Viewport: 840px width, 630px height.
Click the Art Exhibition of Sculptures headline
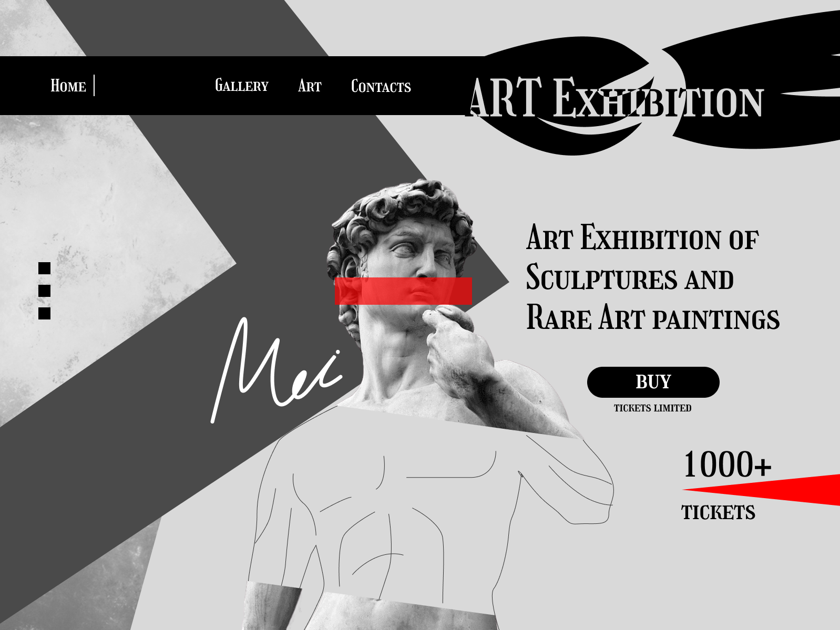(653, 277)
